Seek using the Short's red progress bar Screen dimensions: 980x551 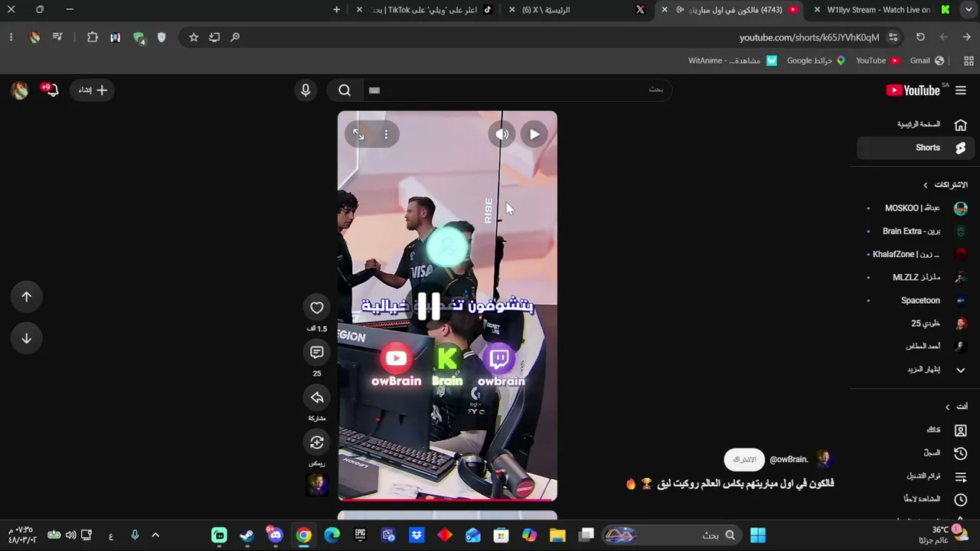(447, 500)
